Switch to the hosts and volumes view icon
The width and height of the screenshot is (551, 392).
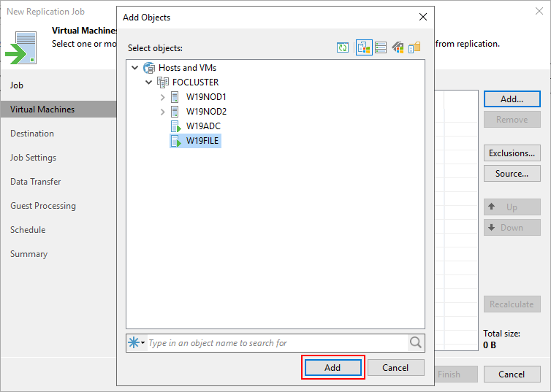coord(381,47)
